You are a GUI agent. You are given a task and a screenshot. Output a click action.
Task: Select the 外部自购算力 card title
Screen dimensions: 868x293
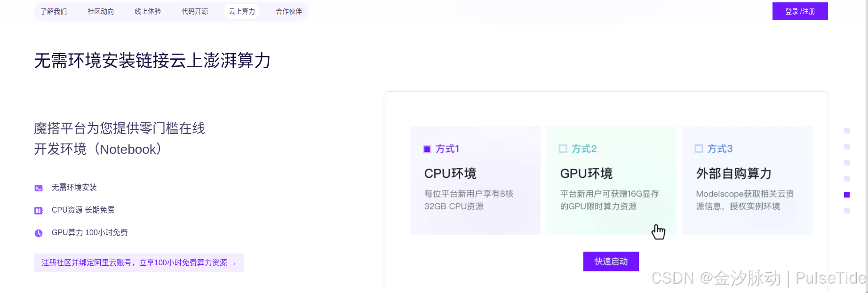tap(734, 174)
